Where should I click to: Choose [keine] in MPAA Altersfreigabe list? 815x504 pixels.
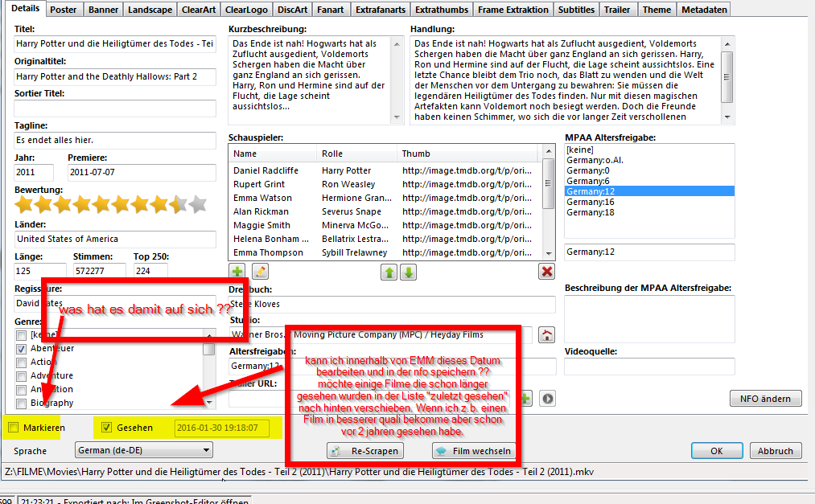[649, 150]
